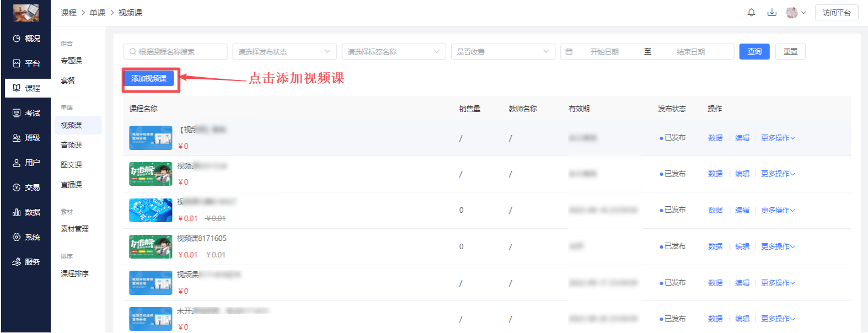Click the notification bell icon
868x333 pixels.
coord(751,13)
